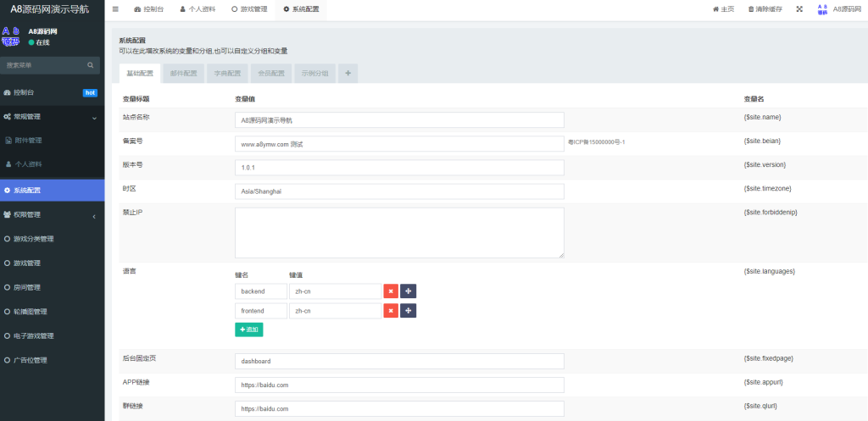
Task: Click move handle for backend row
Action: point(408,291)
